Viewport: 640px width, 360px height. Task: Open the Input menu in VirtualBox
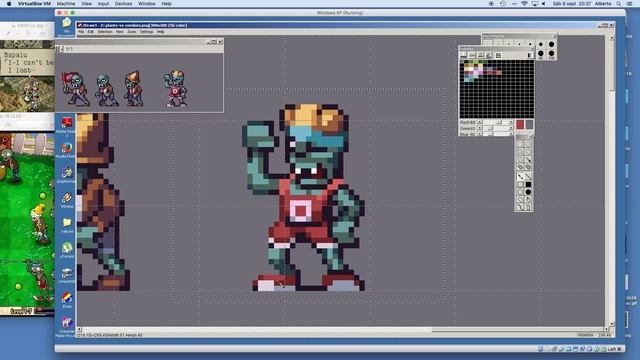coord(103,4)
